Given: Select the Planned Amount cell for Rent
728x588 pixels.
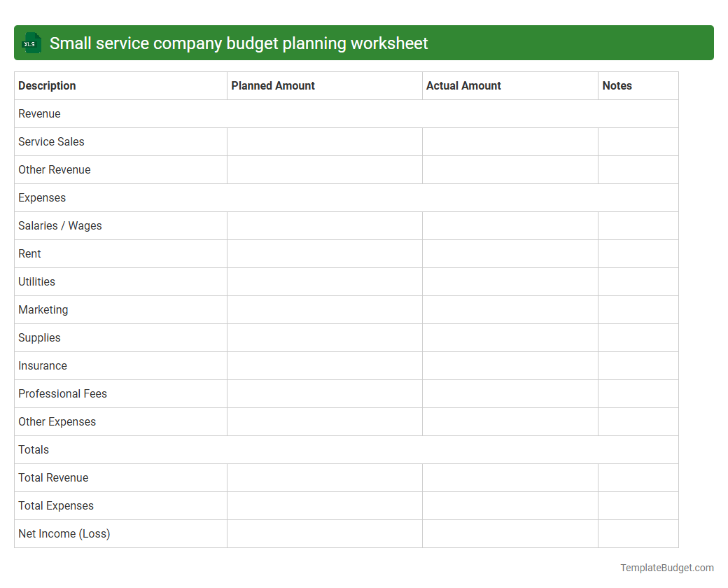Looking at the screenshot, I should tap(324, 253).
